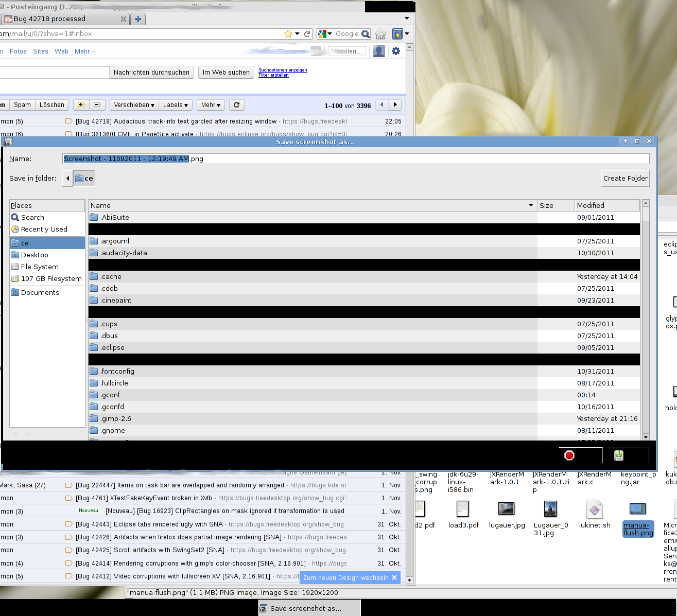Click the red stop cancel button

(x=569, y=455)
